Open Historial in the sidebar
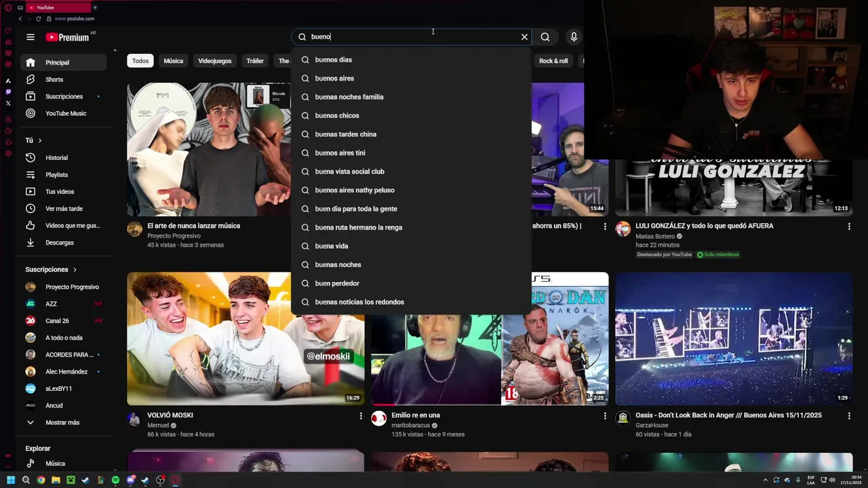 tap(64, 158)
